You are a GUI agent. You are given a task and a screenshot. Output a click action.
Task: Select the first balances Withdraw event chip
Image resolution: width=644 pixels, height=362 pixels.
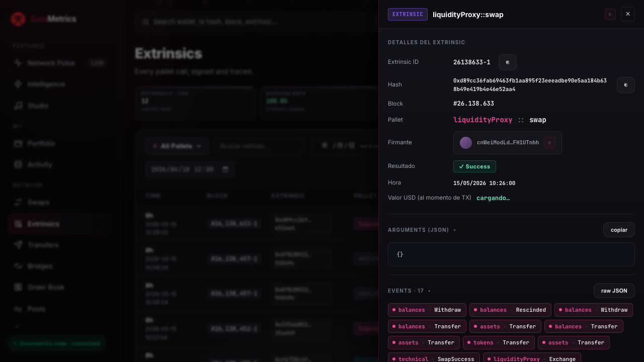click(427, 310)
